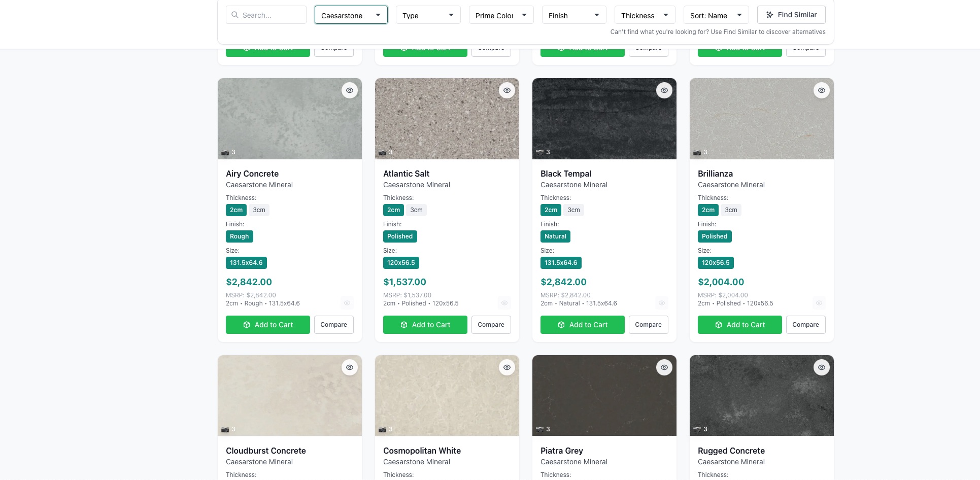Open the Type filter dropdown

click(428, 15)
